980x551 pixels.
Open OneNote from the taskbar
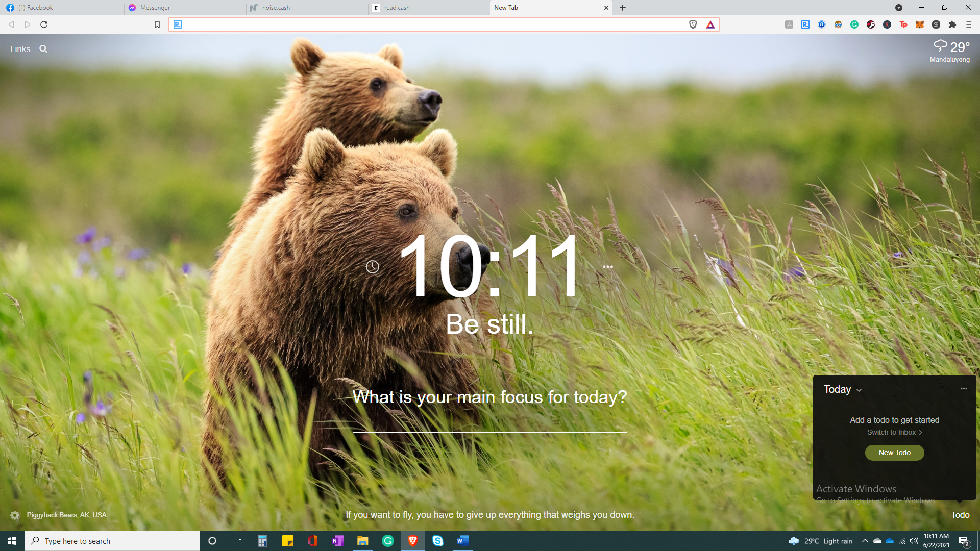point(338,541)
